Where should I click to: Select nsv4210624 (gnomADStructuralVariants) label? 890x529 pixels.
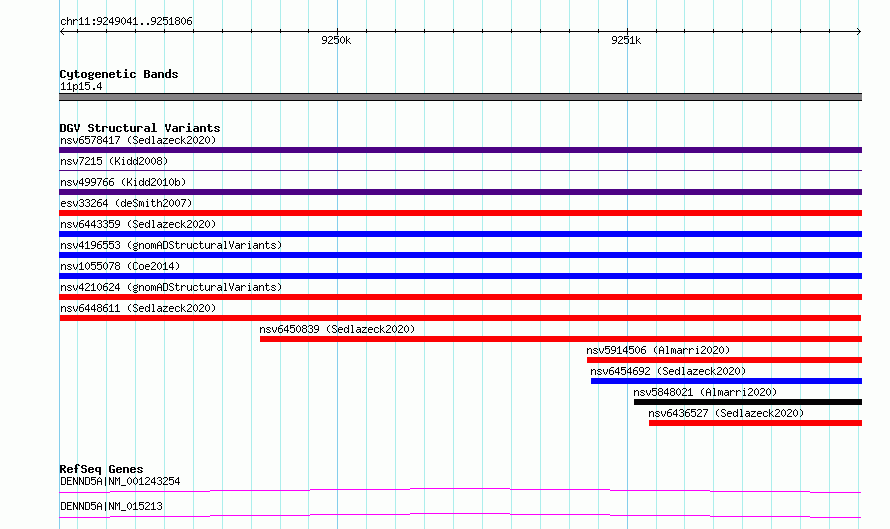point(171,287)
